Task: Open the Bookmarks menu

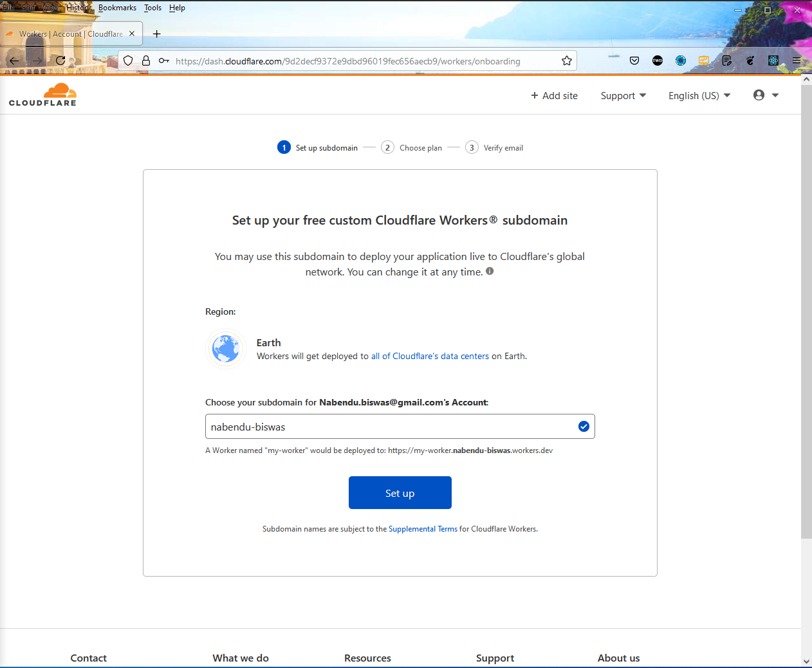Action: click(x=117, y=8)
